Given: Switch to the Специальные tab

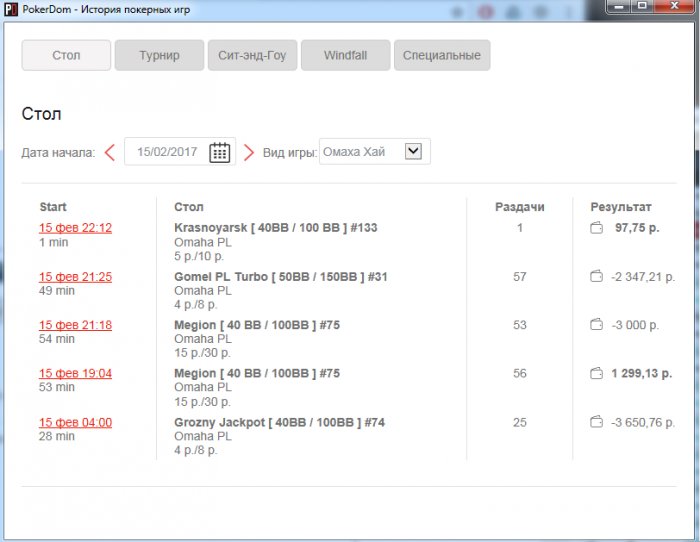Looking at the screenshot, I should (442, 55).
